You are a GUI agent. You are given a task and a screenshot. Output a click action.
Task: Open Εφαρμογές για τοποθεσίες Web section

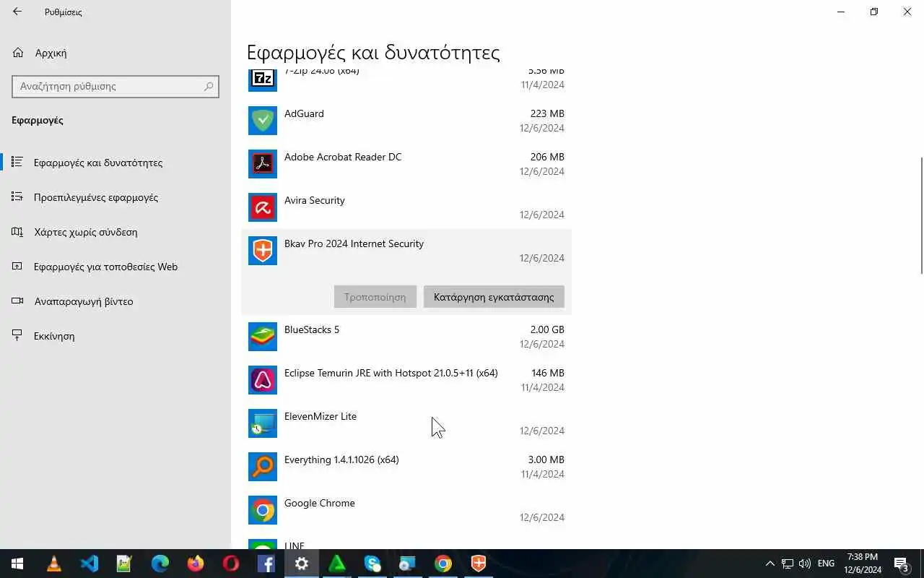(115, 267)
